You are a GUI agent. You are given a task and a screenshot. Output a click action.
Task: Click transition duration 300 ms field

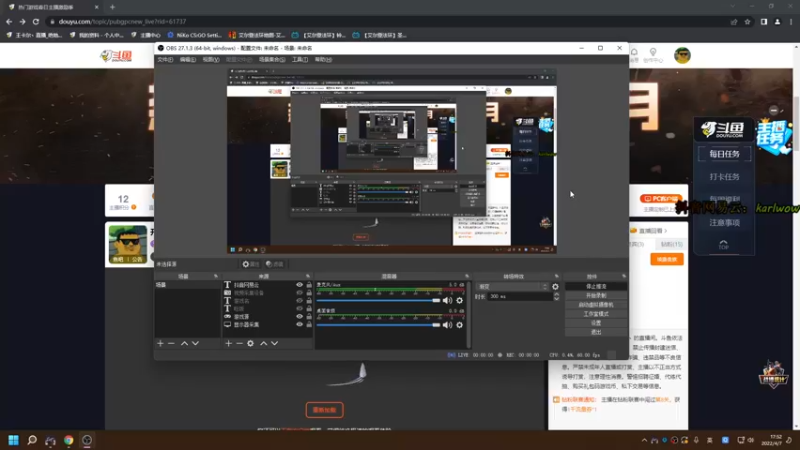click(519, 296)
